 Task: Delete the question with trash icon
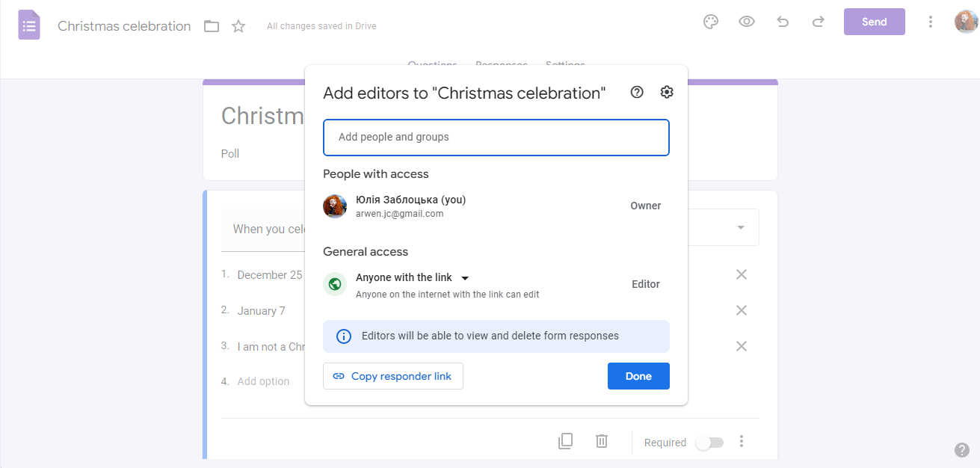click(x=602, y=441)
